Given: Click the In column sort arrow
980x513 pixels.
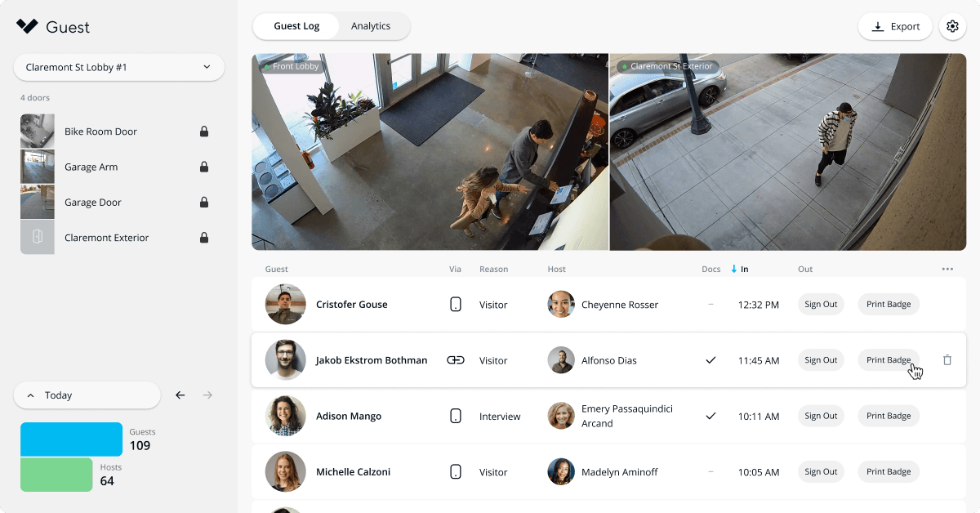Looking at the screenshot, I should point(734,269).
